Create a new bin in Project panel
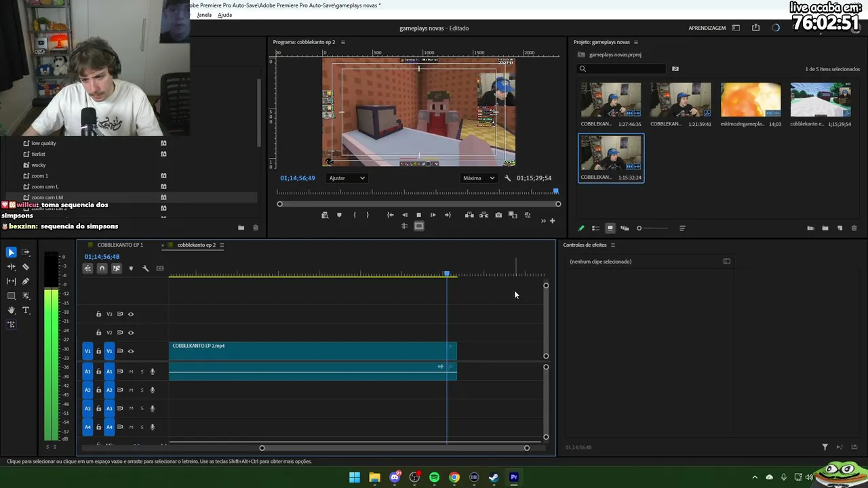The image size is (868, 488). coord(825,228)
